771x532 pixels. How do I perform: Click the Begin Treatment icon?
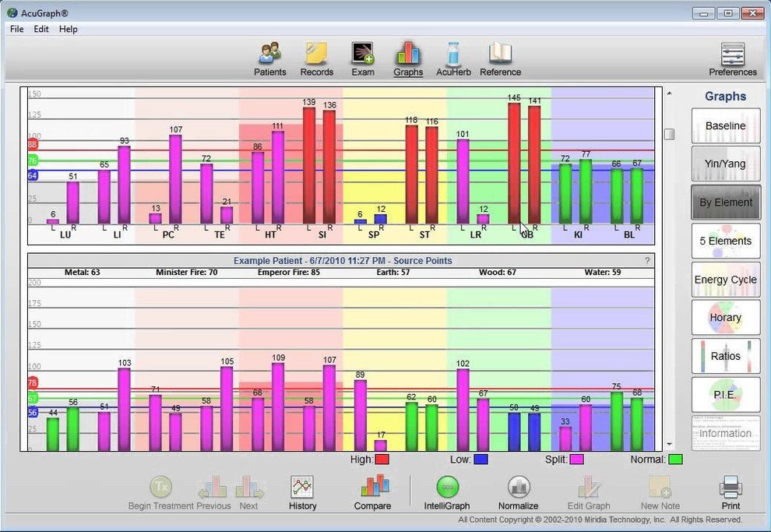coord(160,493)
